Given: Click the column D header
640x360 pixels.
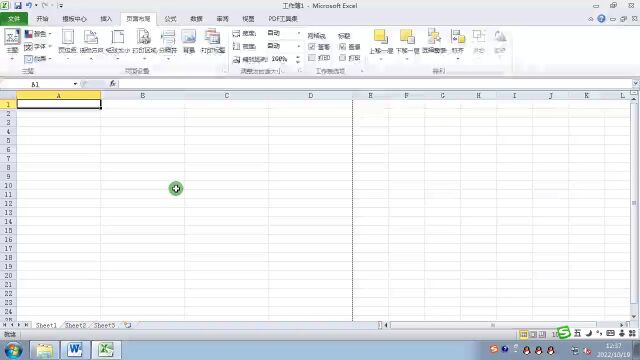Looking at the screenshot, I should click(x=311, y=96).
